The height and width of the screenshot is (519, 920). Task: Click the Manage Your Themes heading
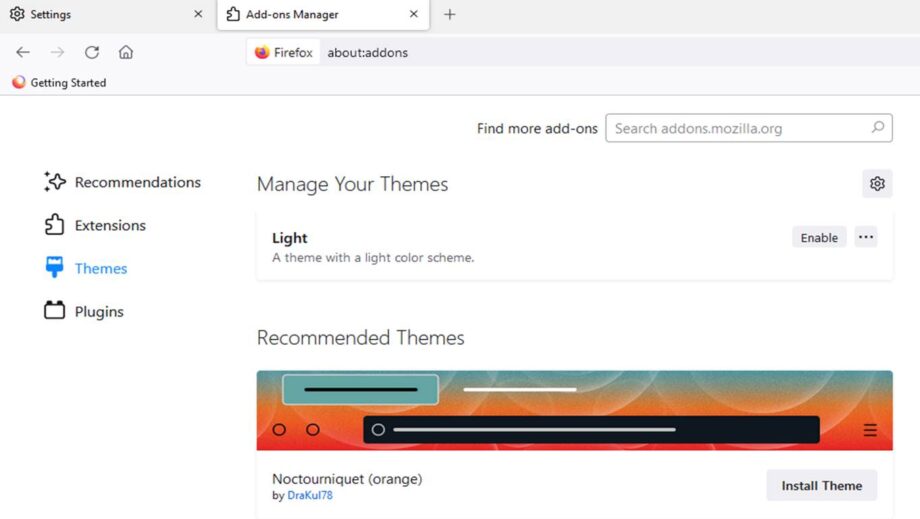(x=353, y=184)
